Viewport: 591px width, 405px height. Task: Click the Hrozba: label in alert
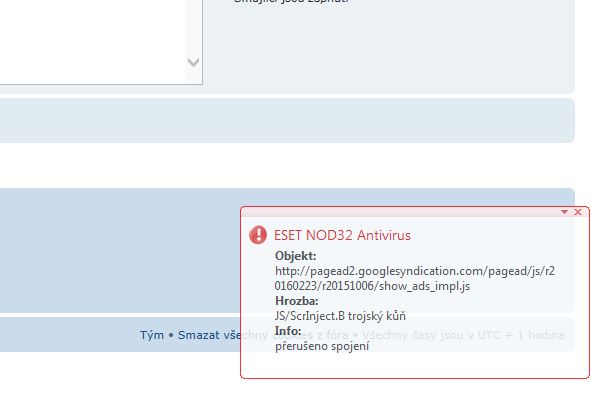(297, 301)
